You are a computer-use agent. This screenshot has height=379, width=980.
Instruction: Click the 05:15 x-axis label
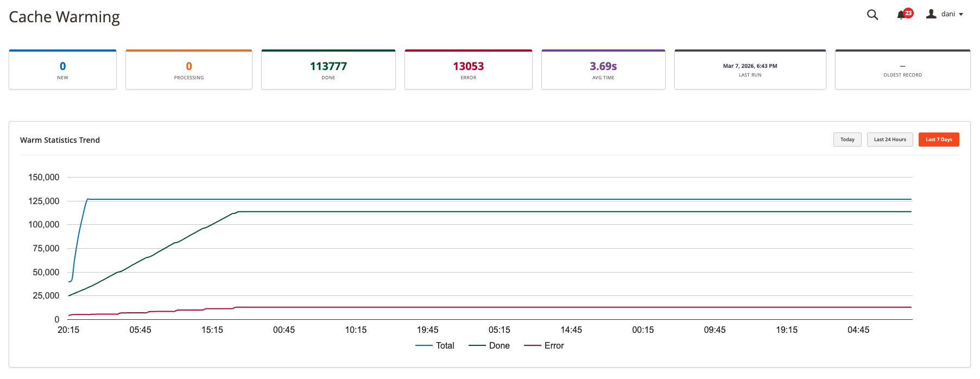[x=500, y=330]
